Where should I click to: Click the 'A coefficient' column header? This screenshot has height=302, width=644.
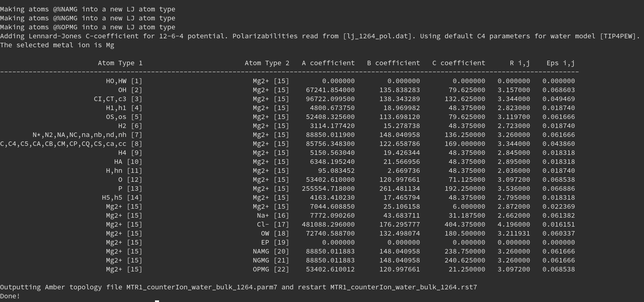click(x=328, y=63)
